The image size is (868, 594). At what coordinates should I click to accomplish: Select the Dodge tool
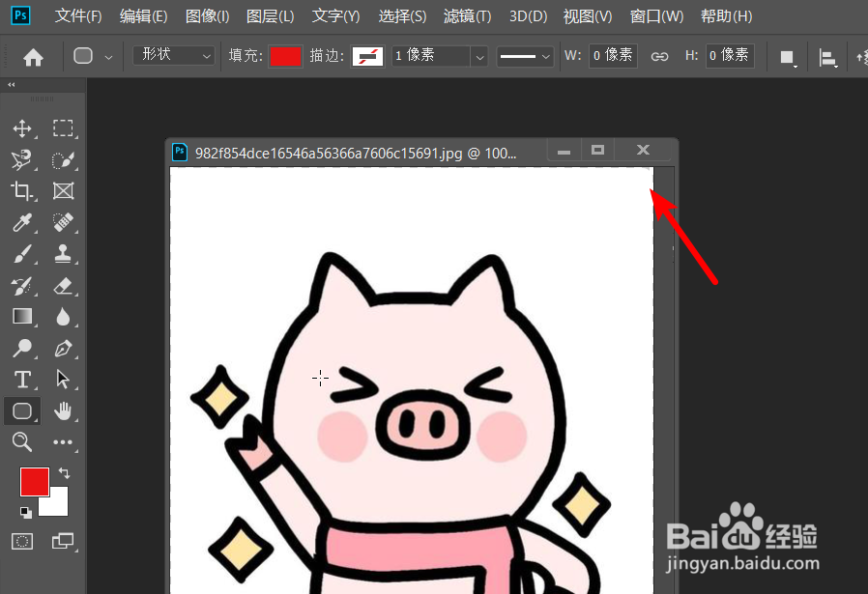[x=22, y=348]
